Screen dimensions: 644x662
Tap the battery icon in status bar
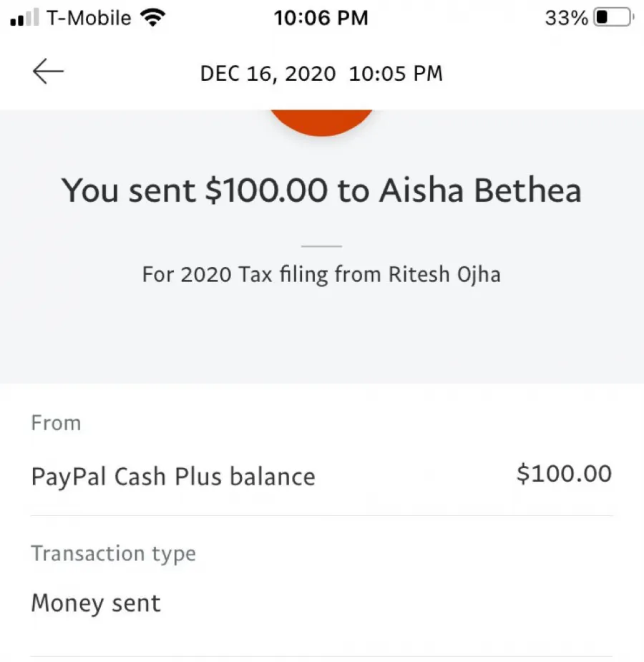coord(613,18)
